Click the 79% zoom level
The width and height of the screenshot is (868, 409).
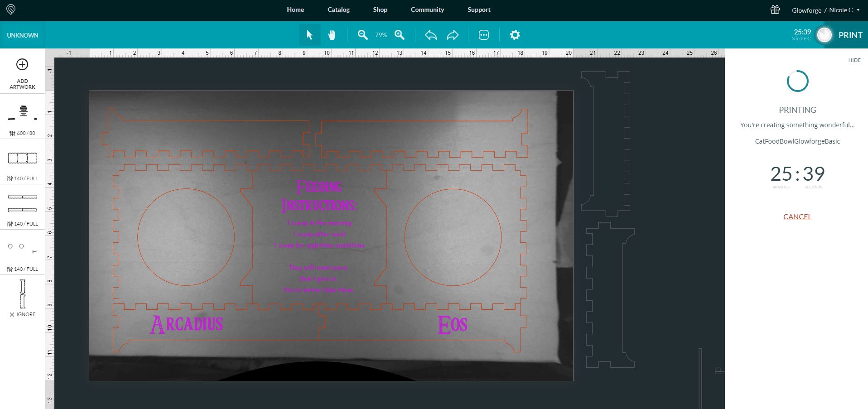tap(381, 35)
